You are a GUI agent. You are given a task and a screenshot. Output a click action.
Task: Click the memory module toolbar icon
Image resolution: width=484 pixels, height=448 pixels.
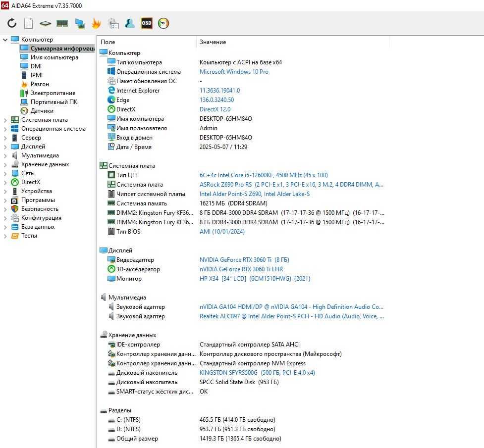tap(62, 23)
